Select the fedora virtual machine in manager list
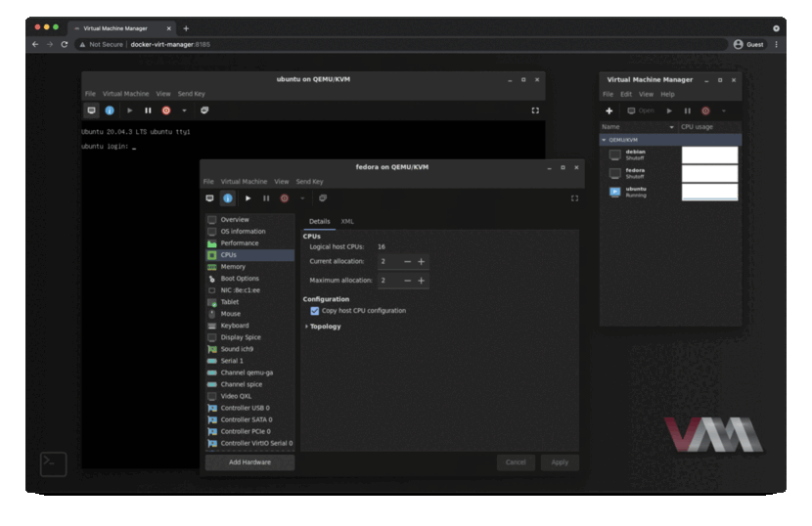The image size is (812, 526). [670, 173]
